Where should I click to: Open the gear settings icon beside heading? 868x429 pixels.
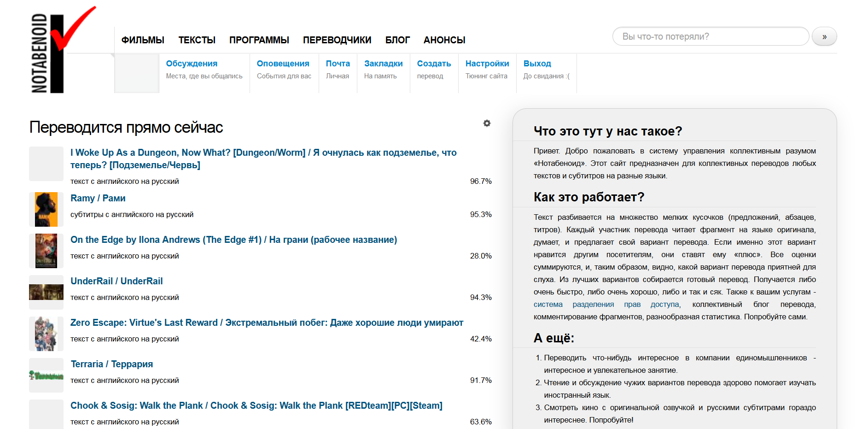tap(487, 123)
